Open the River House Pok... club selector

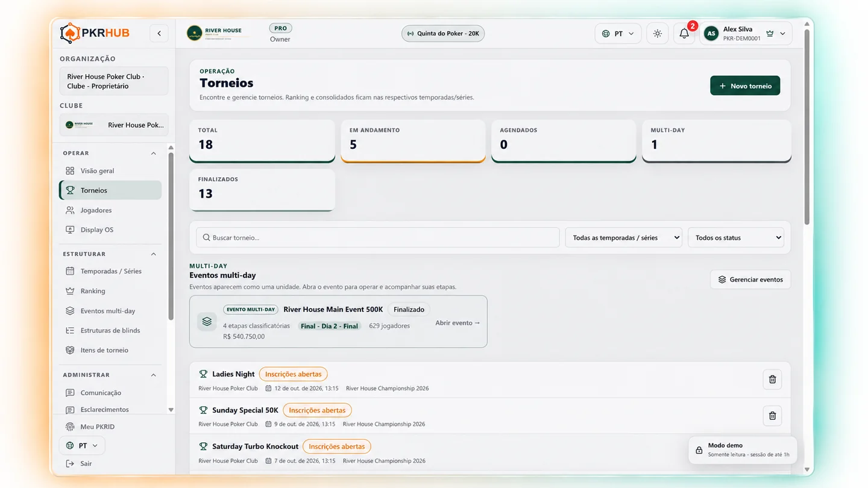[113, 125]
